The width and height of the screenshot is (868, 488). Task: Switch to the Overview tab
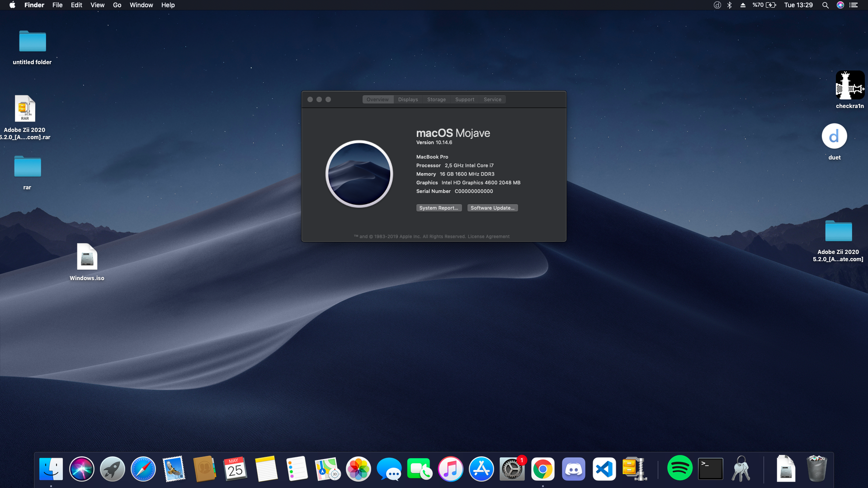[x=377, y=99]
